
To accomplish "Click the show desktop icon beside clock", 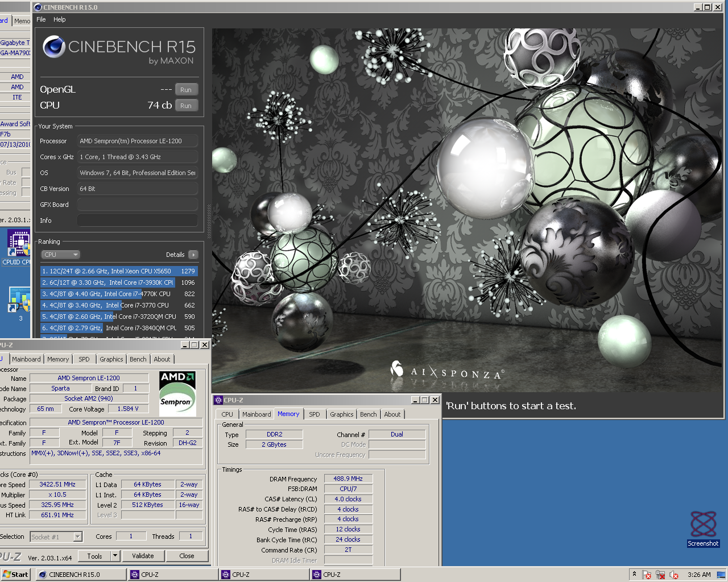I will [721, 575].
